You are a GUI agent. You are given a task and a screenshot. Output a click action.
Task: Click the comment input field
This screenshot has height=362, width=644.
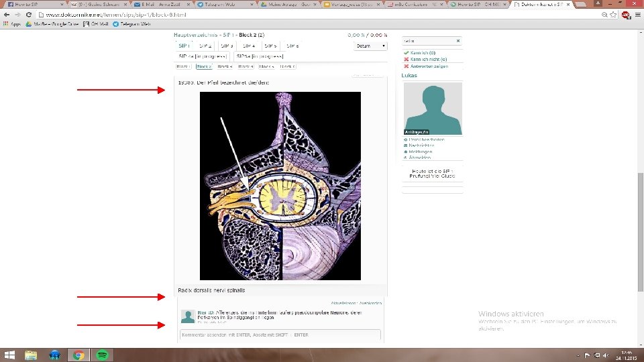coord(280,335)
